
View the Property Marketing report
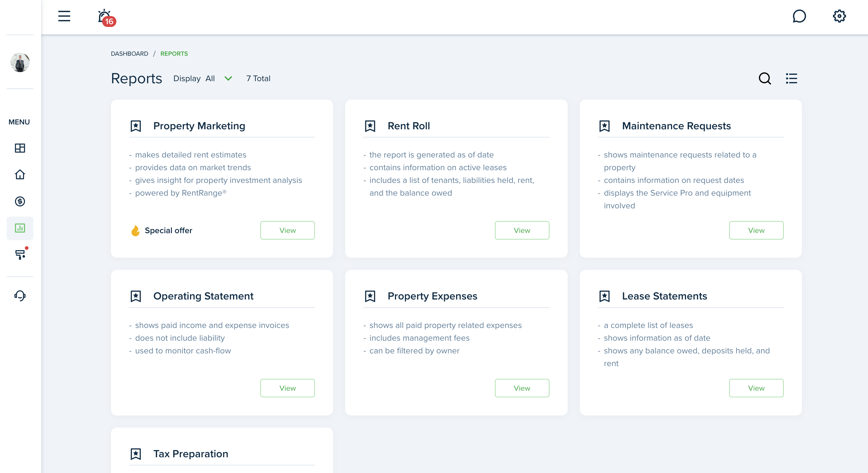pos(287,230)
